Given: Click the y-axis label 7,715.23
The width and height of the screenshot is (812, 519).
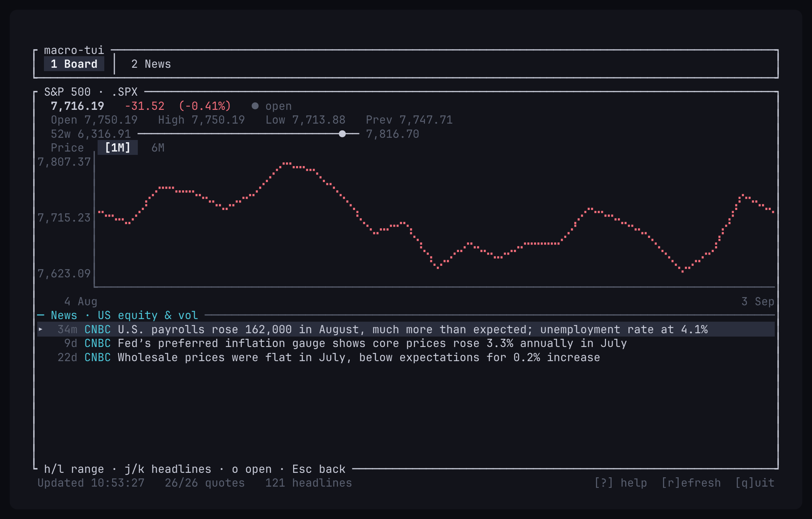Looking at the screenshot, I should (64, 218).
